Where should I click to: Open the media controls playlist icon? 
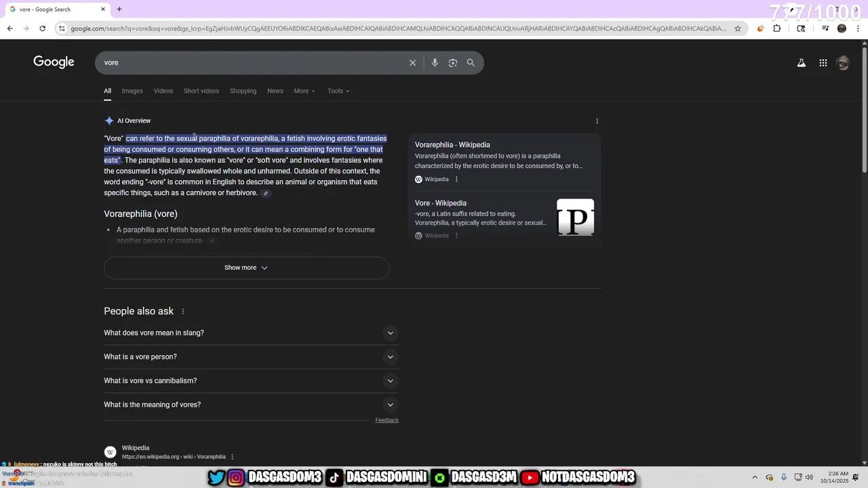click(x=825, y=28)
